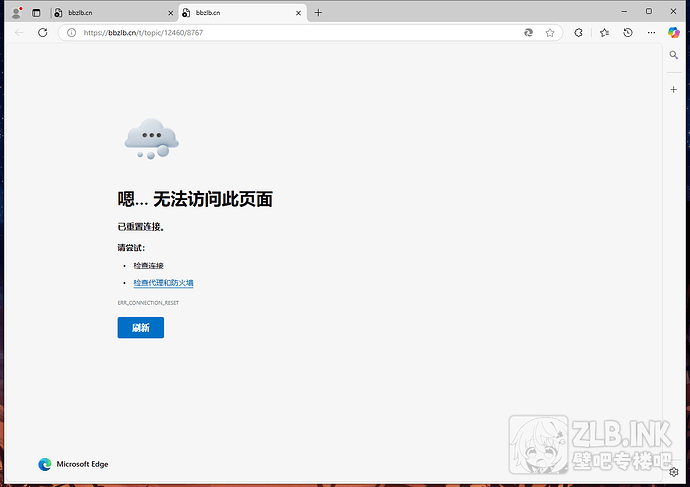Add a sidebar app with plus

(x=673, y=90)
